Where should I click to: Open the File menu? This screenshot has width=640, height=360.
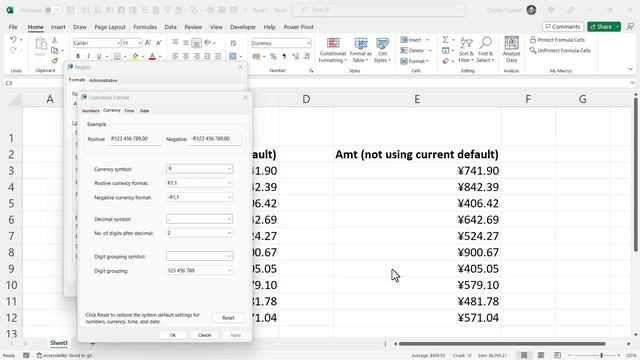coord(13,27)
